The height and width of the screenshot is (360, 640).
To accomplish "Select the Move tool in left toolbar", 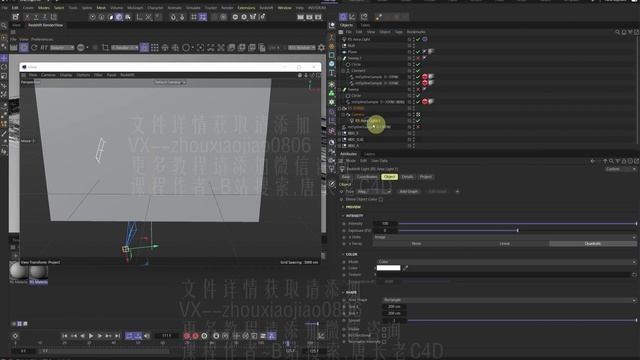I will (x=4, y=58).
